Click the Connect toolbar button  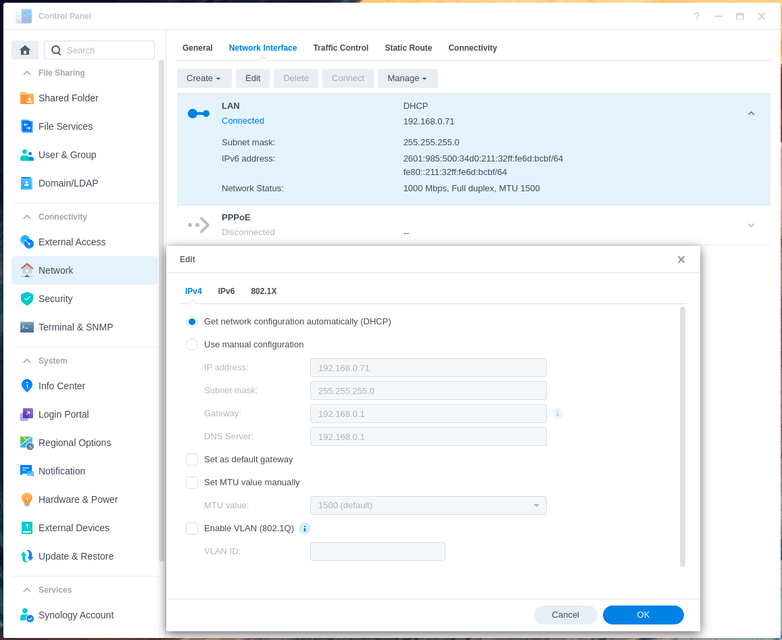tap(348, 78)
